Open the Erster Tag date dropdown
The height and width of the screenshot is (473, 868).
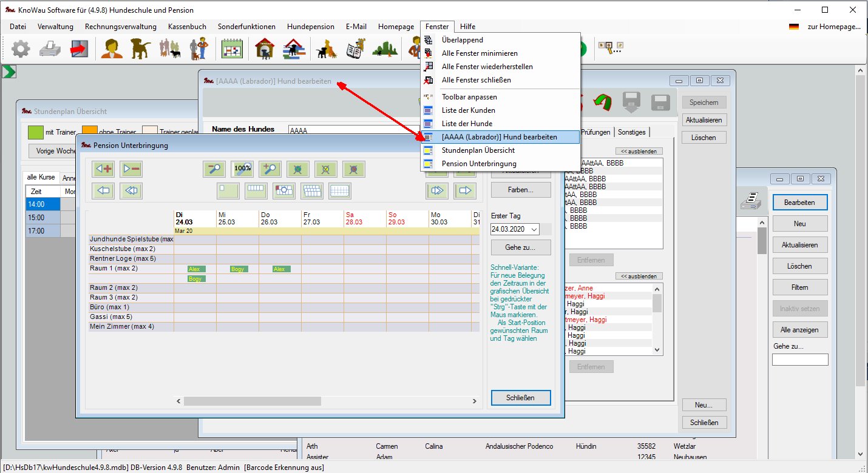pos(534,229)
